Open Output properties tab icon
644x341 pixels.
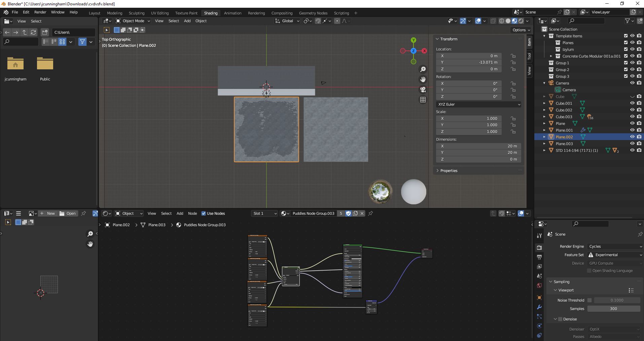click(539, 257)
